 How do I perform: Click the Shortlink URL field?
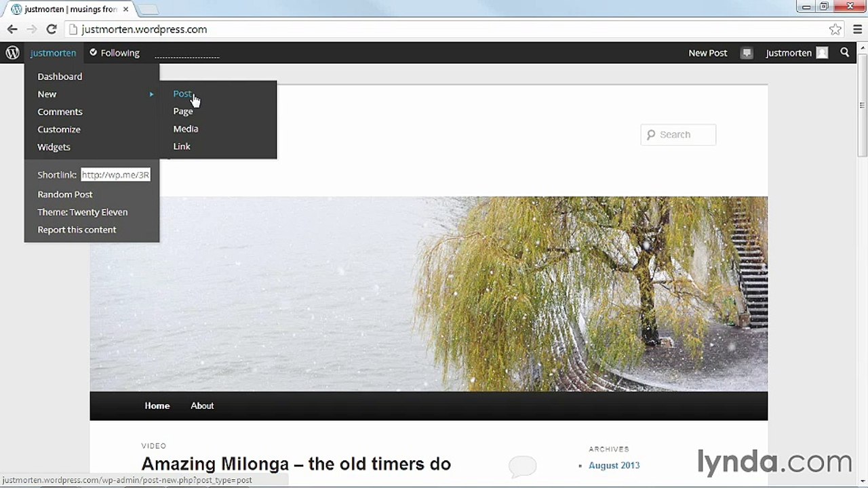click(x=115, y=175)
